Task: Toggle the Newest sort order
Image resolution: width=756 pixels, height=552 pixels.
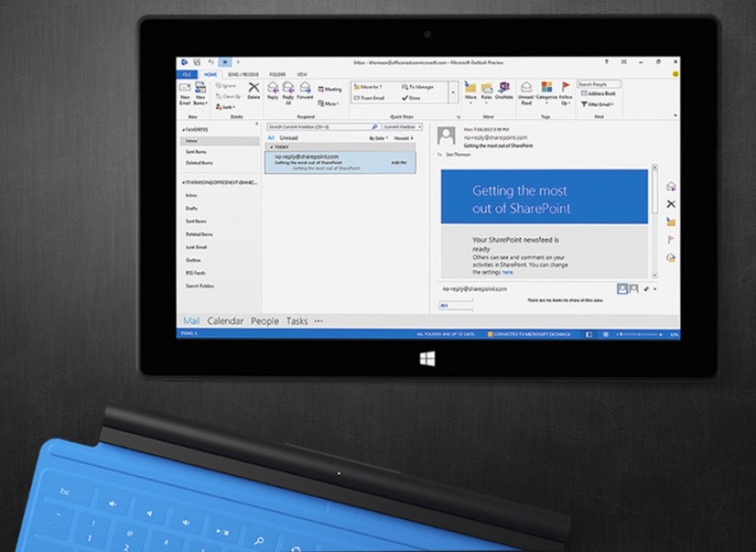Action: point(403,138)
